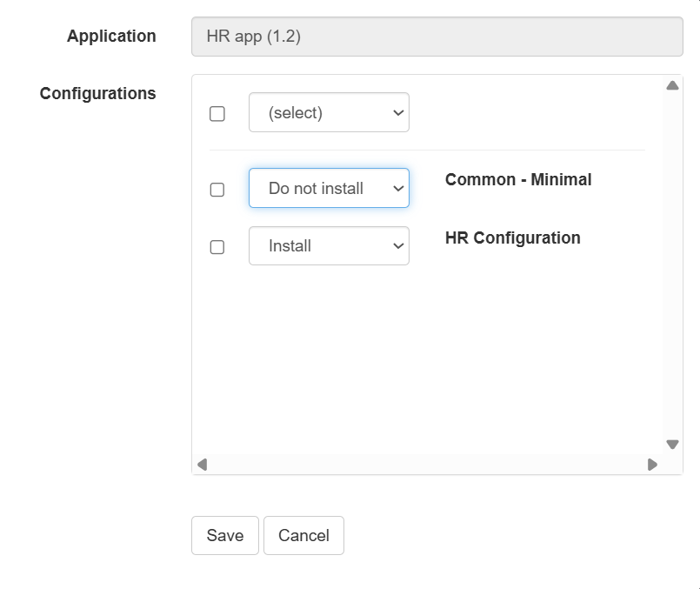700x589 pixels.
Task: Click the Cancel button
Action: pos(303,535)
